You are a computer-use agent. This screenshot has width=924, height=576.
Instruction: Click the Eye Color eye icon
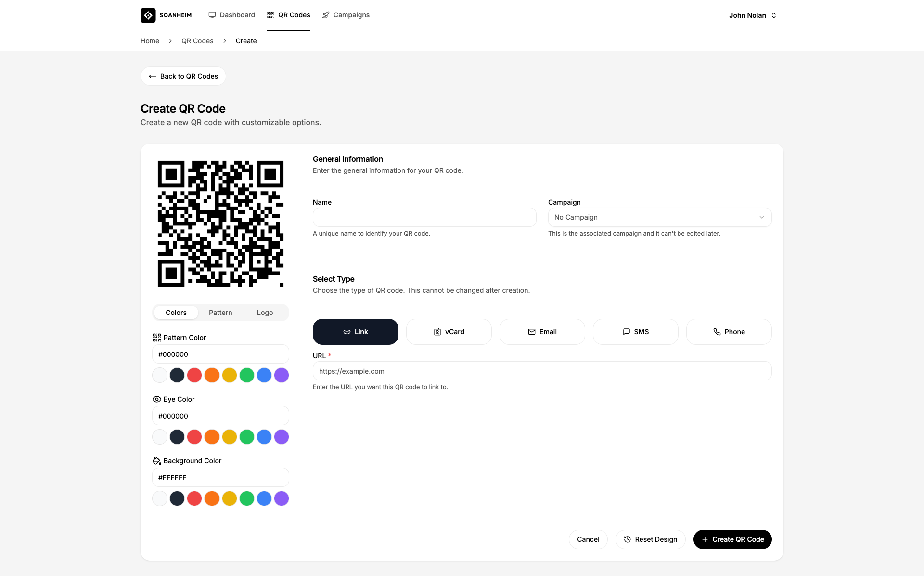pyautogui.click(x=156, y=399)
